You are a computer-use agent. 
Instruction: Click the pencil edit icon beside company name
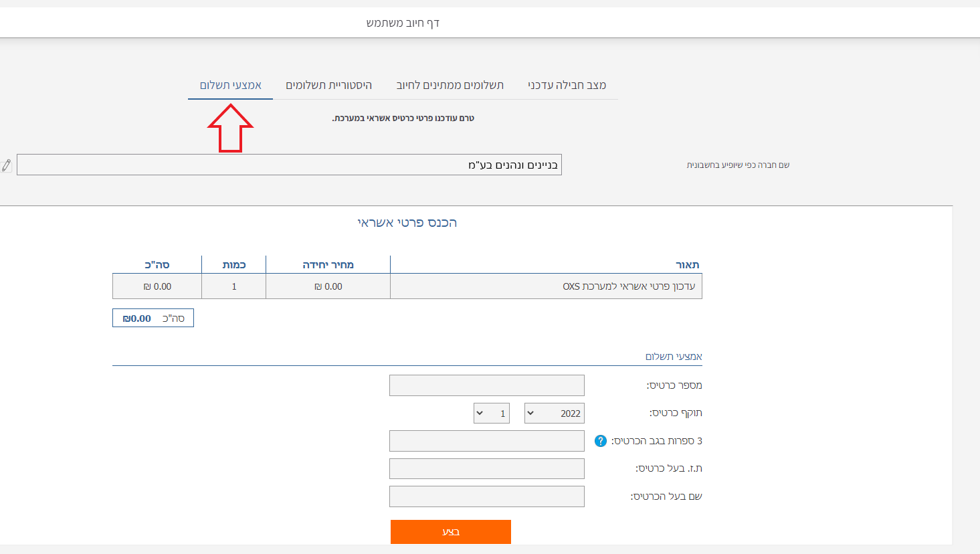[x=7, y=165]
